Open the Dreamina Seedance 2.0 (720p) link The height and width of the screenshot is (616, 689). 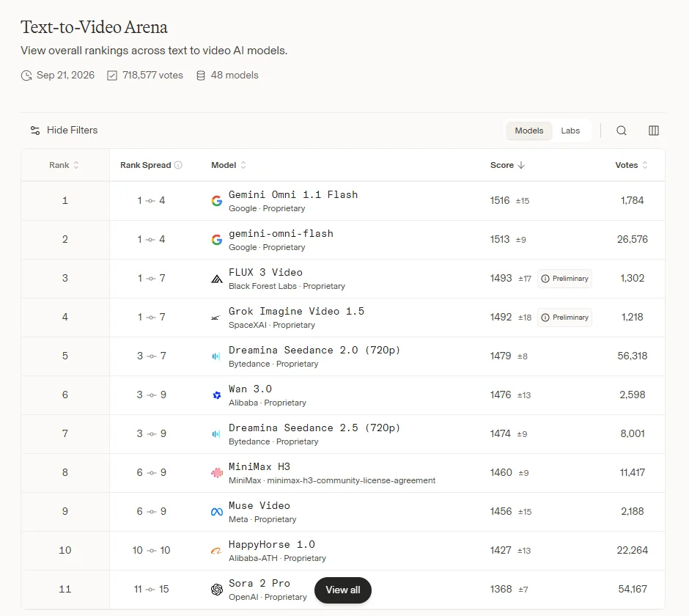point(314,350)
